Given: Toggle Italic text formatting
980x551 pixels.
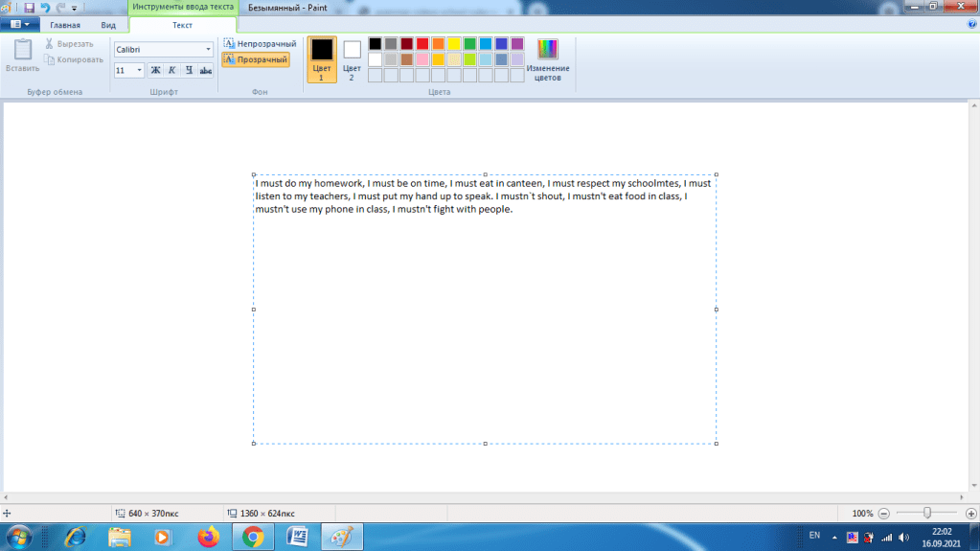Looking at the screenshot, I should coord(171,70).
